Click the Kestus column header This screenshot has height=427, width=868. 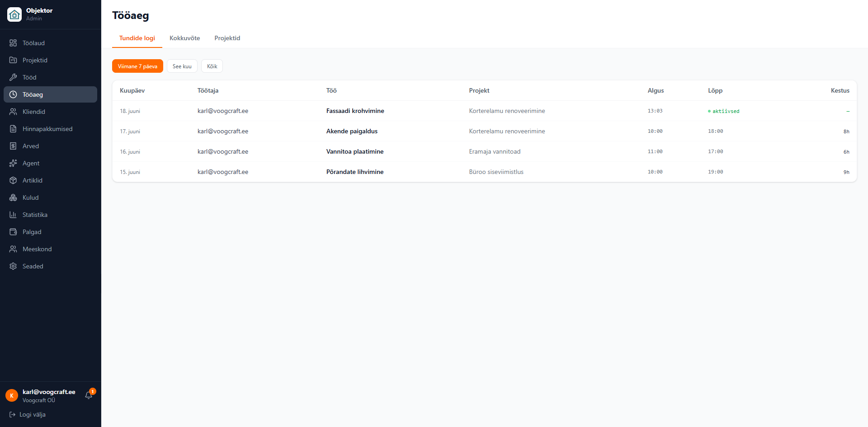[840, 90]
